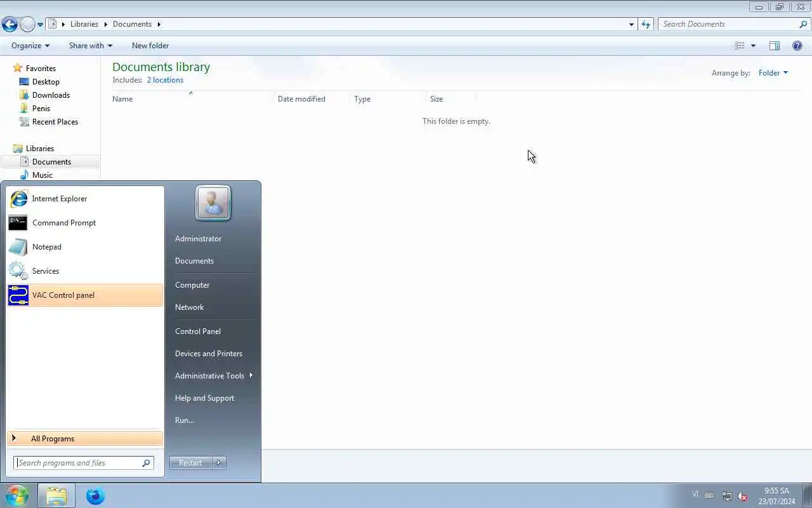Click the search magnifier icon in Explorer
This screenshot has width=812, height=508.
[x=803, y=24]
